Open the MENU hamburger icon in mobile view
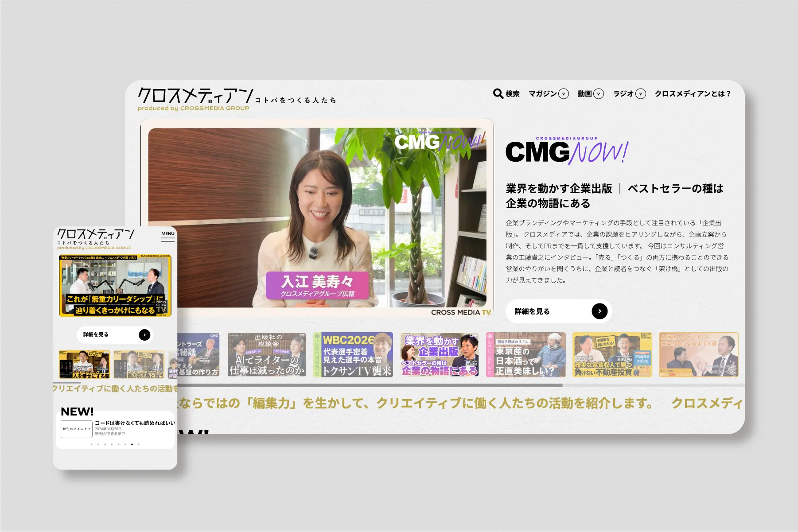 click(x=168, y=236)
